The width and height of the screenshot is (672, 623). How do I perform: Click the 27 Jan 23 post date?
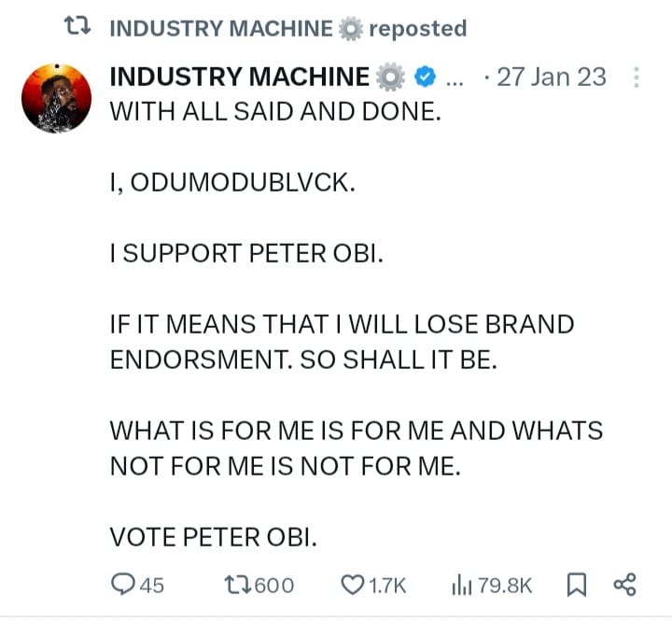pos(552,76)
